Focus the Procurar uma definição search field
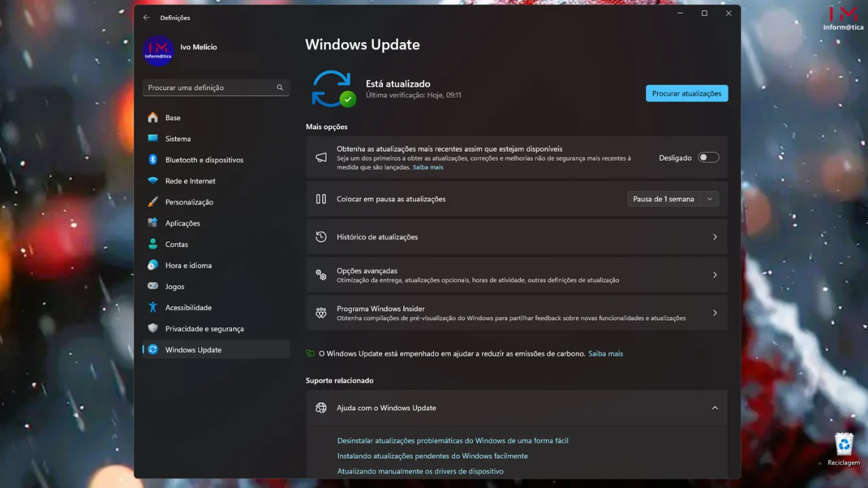868x488 pixels. tap(216, 87)
